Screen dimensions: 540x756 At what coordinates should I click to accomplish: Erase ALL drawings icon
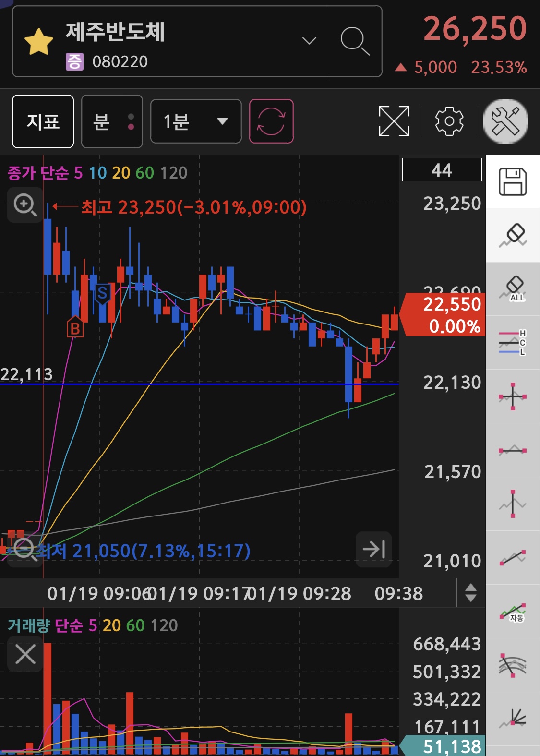[x=513, y=289]
